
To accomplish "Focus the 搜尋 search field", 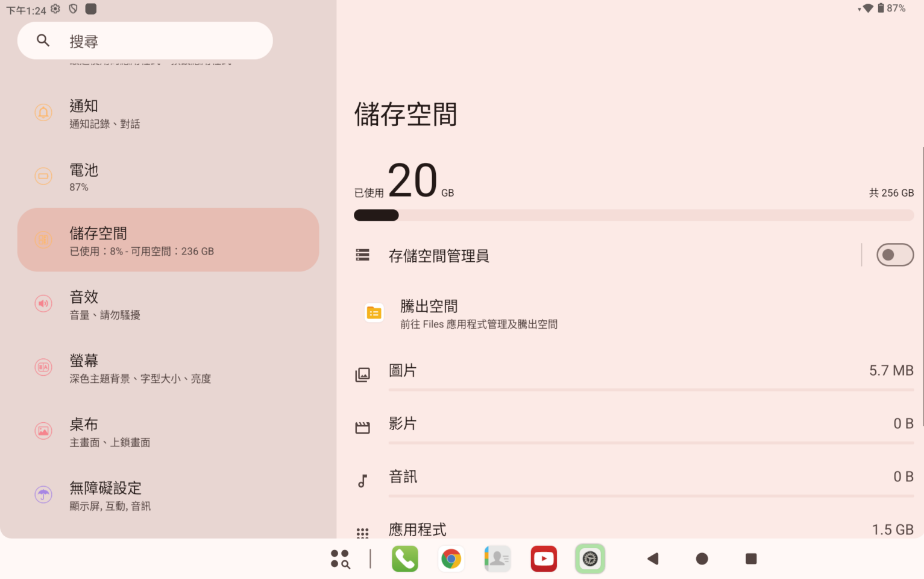I will coord(145,40).
